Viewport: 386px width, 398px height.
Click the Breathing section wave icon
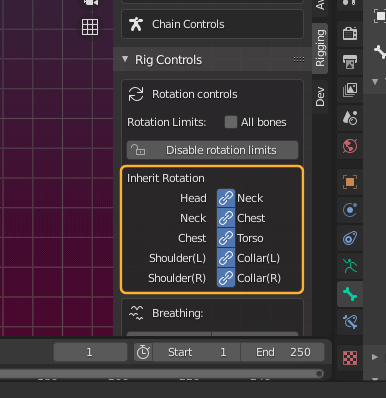(x=136, y=313)
